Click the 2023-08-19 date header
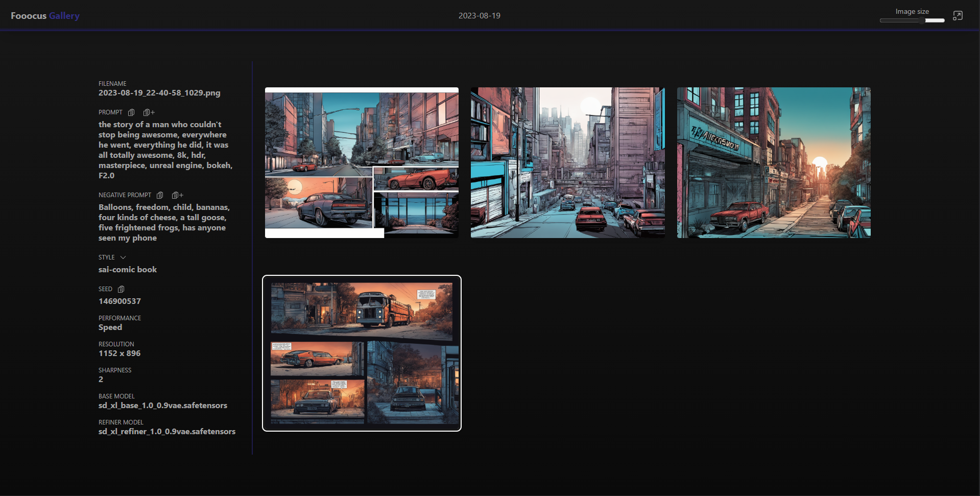The width and height of the screenshot is (980, 496). 479,15
